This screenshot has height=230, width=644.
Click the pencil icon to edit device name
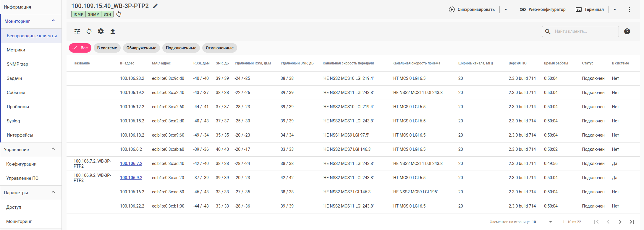[155, 6]
